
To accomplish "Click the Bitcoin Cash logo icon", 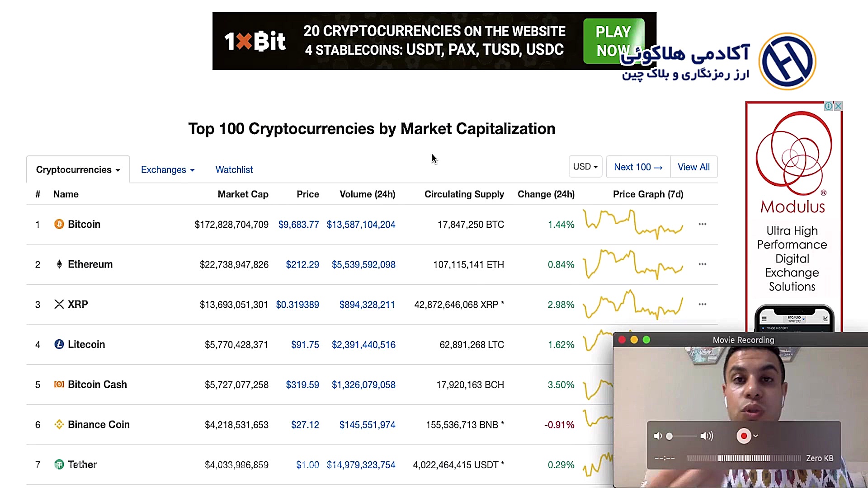I will pos(59,385).
